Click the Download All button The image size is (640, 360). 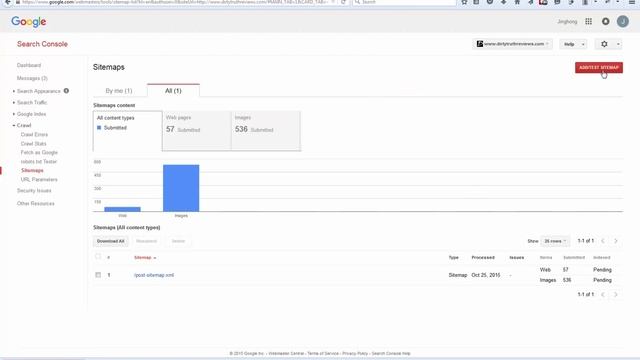[111, 241]
